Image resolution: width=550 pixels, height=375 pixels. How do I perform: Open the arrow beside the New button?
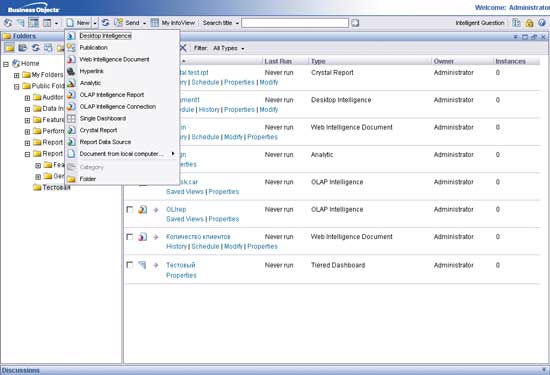pyautogui.click(x=95, y=23)
